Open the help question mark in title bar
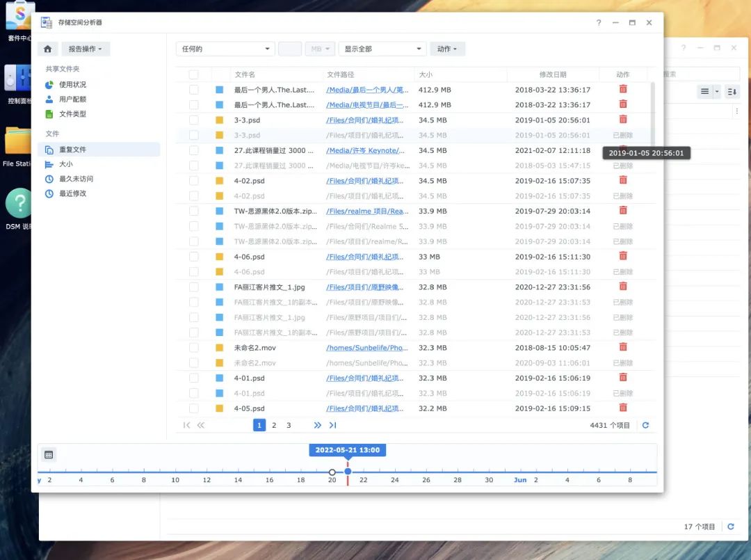Viewport: 751px width, 560px height. point(599,22)
